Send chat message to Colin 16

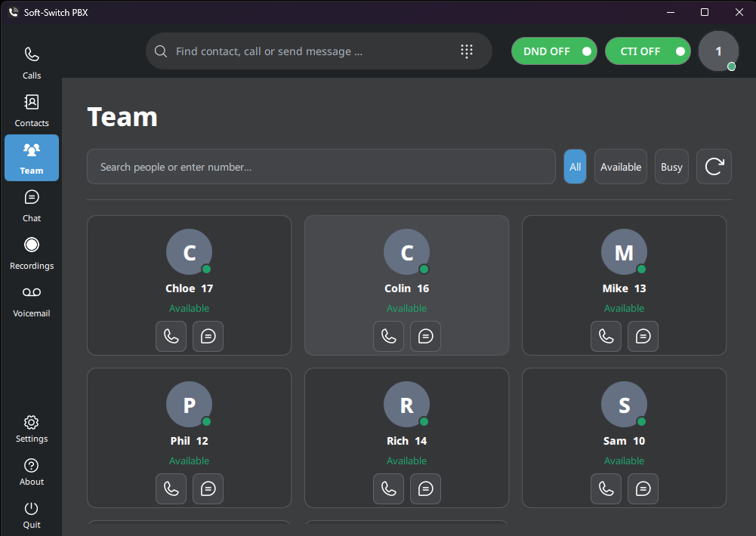[x=425, y=336]
